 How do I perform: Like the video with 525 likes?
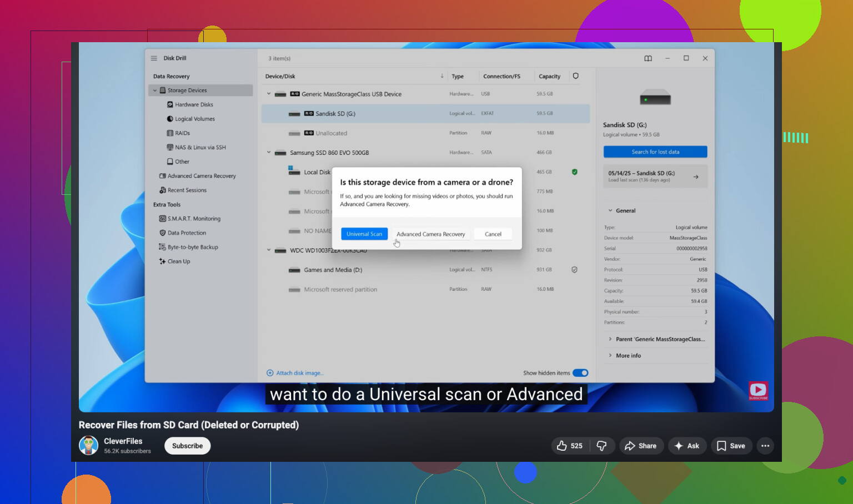coord(570,446)
